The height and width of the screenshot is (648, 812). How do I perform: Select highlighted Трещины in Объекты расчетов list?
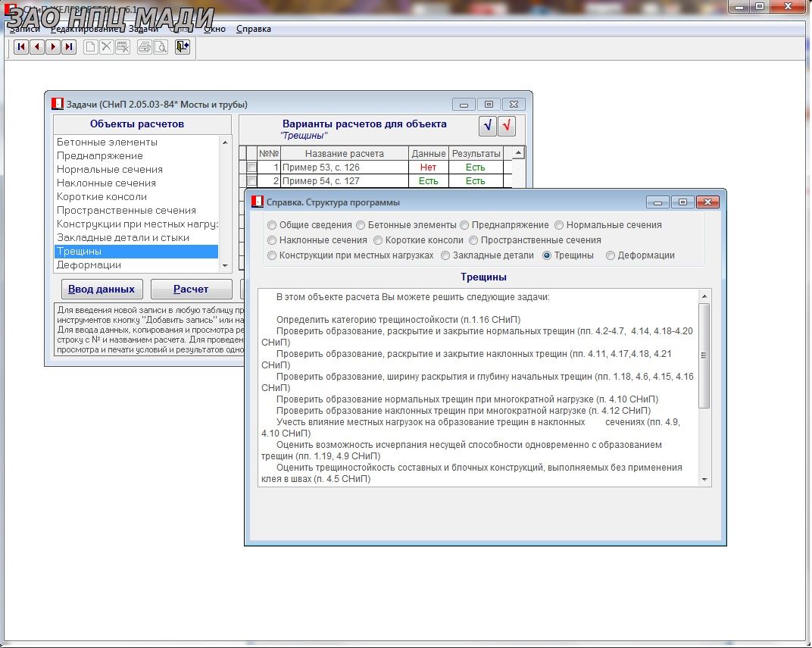click(x=136, y=251)
